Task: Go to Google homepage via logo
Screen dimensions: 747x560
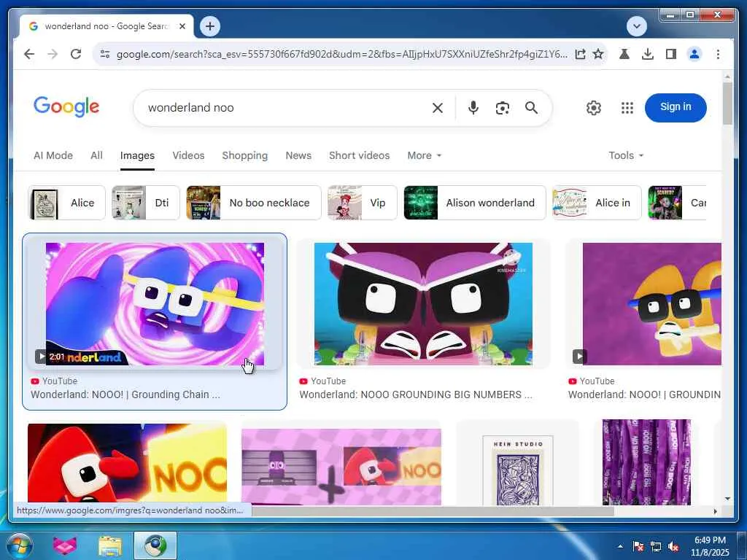Action: [x=66, y=106]
